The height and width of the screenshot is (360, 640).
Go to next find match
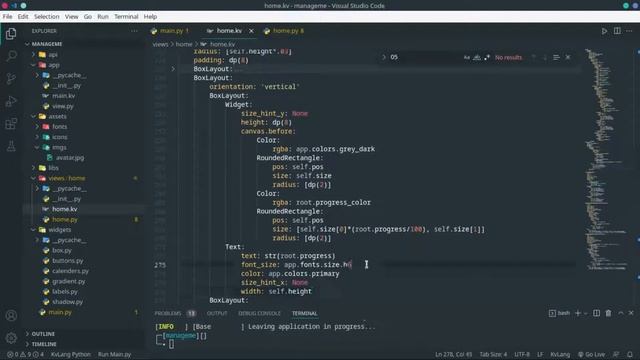pyautogui.click(x=544, y=58)
